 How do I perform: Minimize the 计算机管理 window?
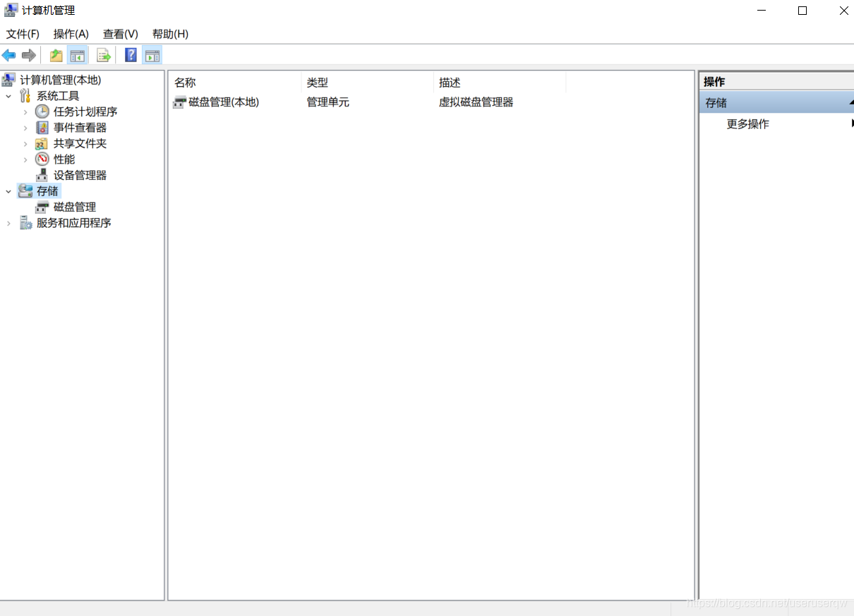(762, 11)
